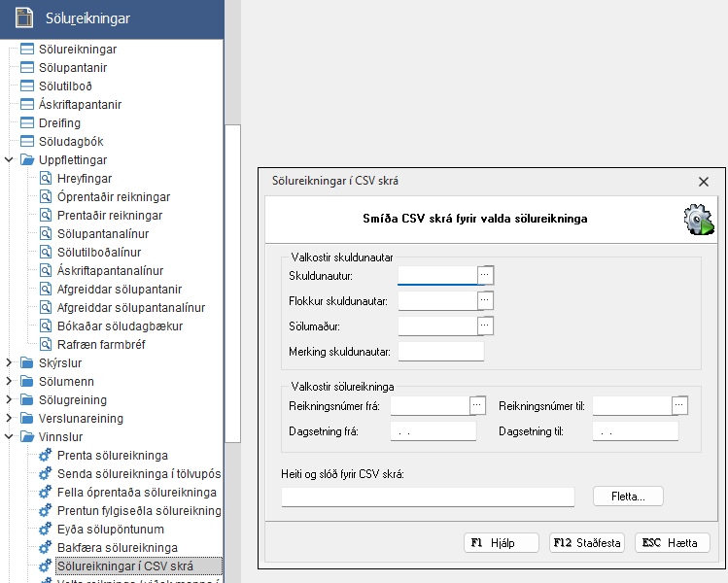Open the Sölumaður lookup button
Screen dimensions: 728x583
pos(486,325)
